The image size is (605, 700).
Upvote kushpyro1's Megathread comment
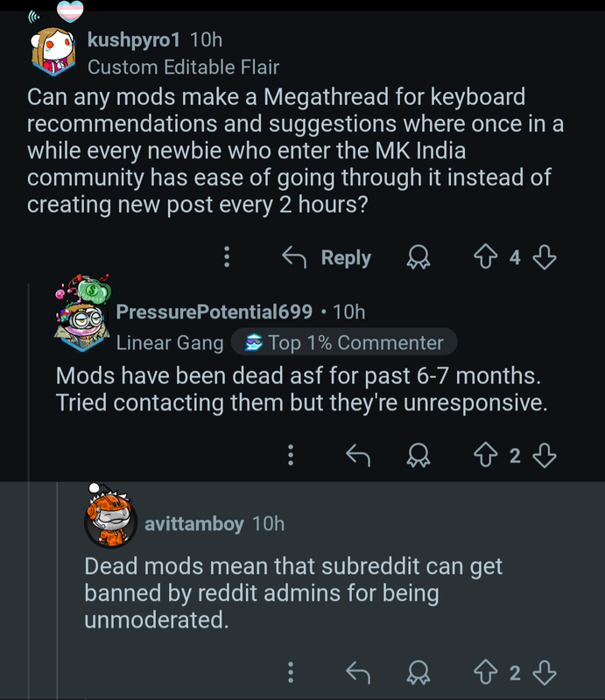(x=485, y=257)
